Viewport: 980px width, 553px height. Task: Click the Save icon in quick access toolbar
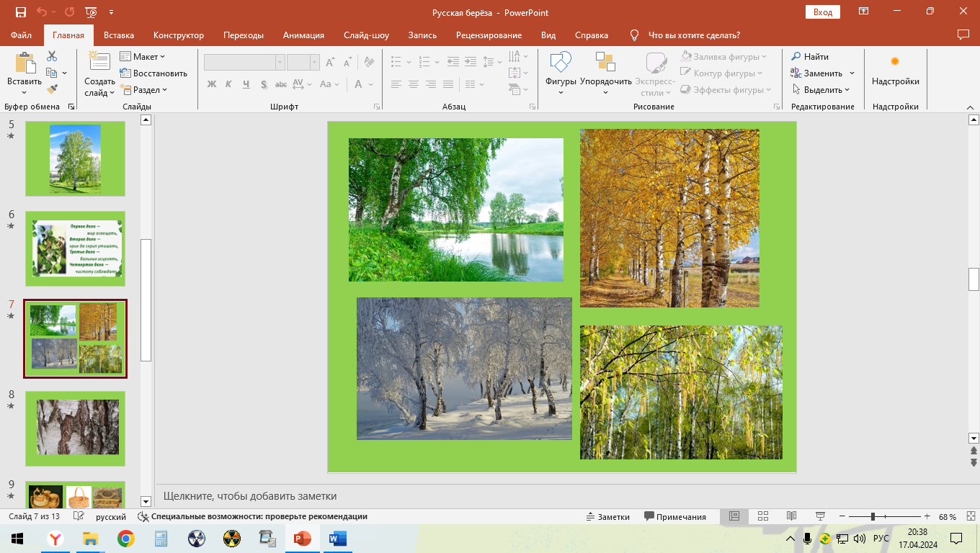(21, 12)
